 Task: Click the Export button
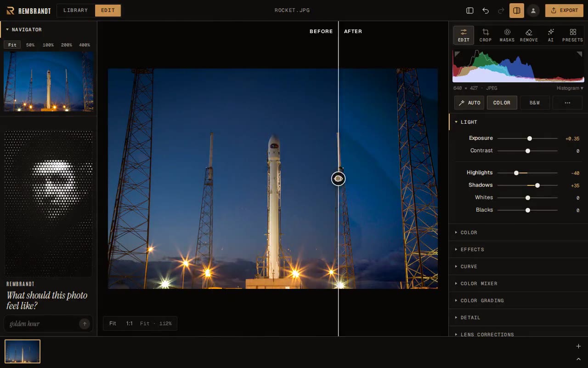coord(564,11)
